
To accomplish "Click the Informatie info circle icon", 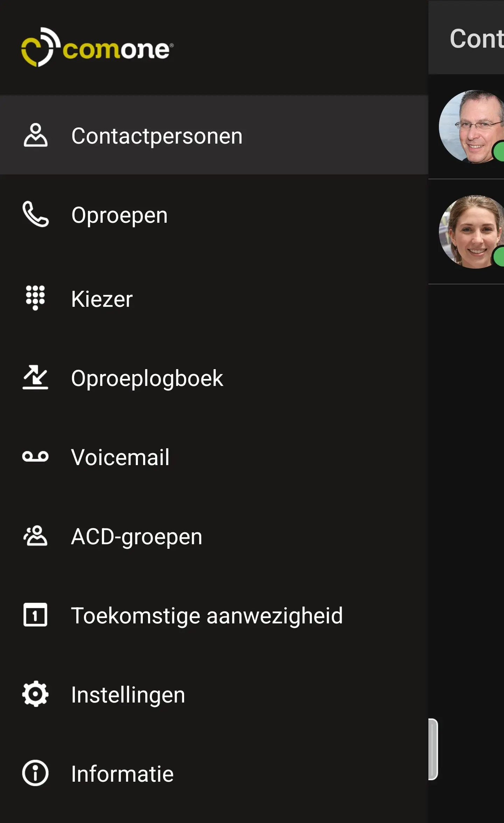I will (35, 773).
